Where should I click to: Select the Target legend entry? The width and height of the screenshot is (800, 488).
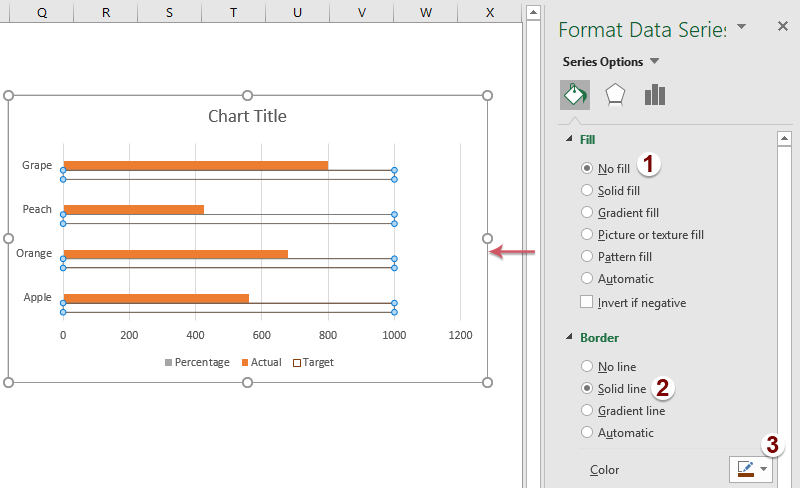coord(313,362)
